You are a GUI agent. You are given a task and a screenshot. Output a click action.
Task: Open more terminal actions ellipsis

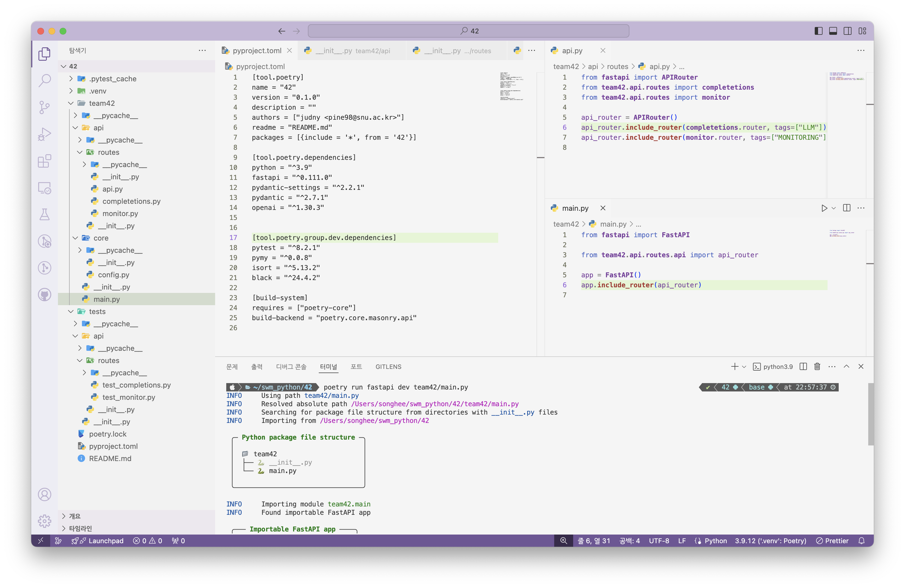(x=832, y=367)
